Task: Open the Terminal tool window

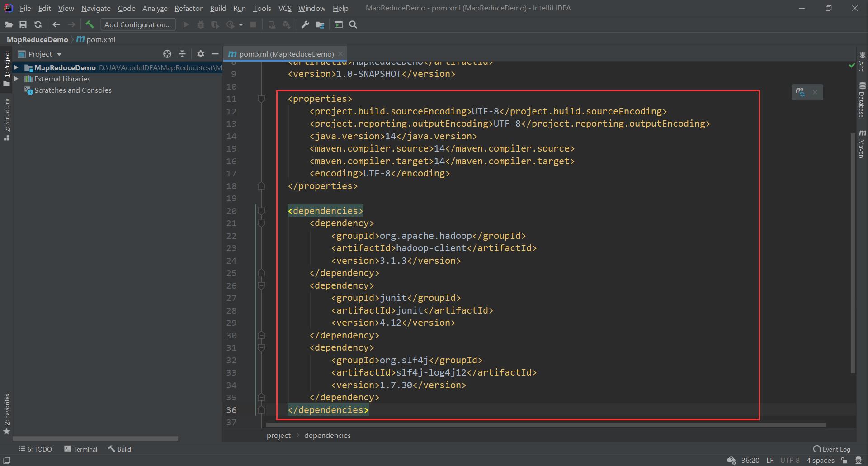Action: click(81, 449)
